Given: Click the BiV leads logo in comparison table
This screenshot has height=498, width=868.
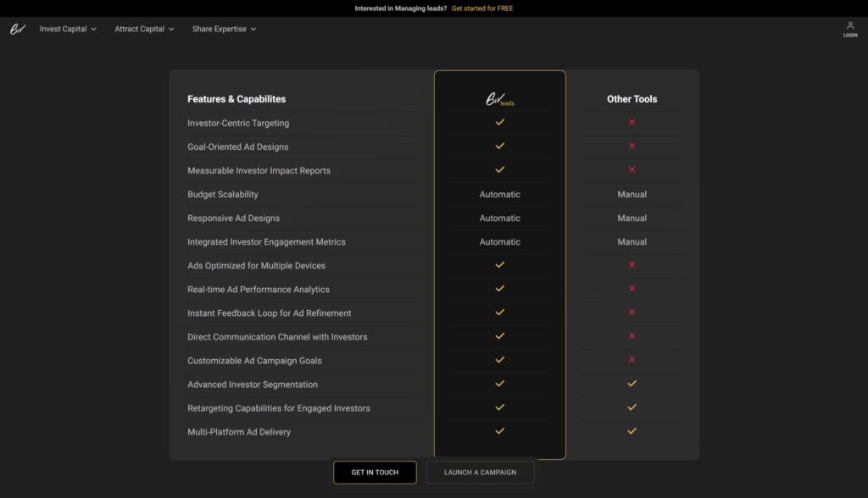Looking at the screenshot, I should (x=499, y=100).
